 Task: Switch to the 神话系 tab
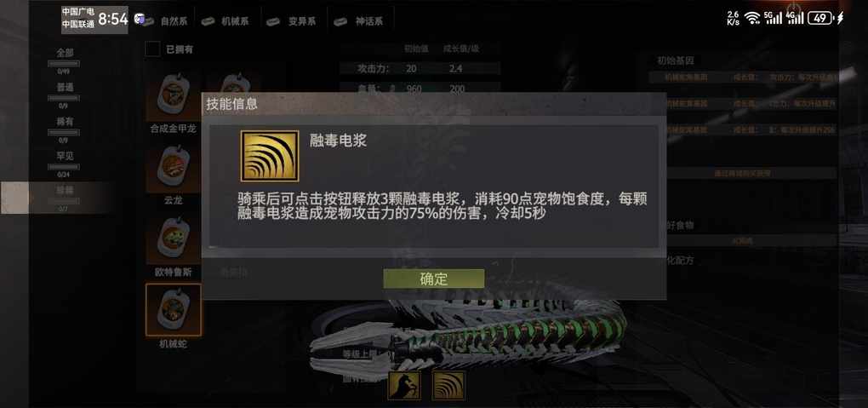click(x=359, y=21)
